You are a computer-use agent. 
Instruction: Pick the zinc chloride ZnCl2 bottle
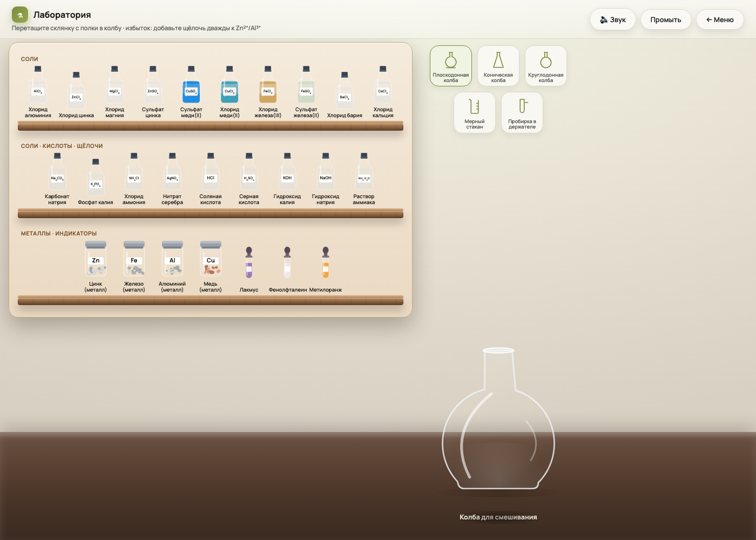(76, 91)
